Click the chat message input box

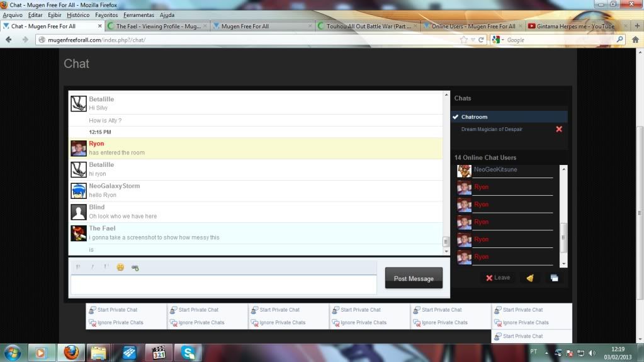click(x=223, y=285)
